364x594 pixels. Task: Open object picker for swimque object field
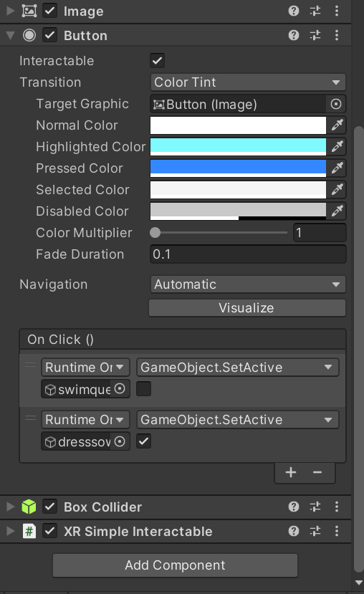point(120,388)
